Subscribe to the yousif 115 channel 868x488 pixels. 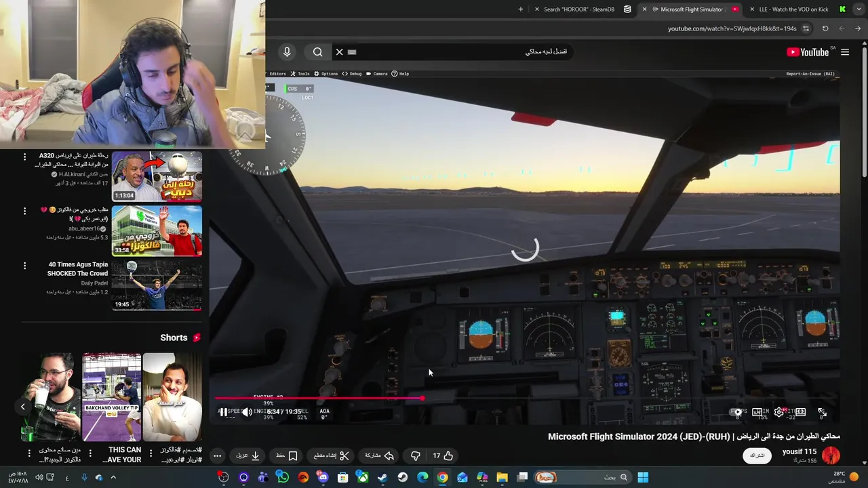pos(757,455)
